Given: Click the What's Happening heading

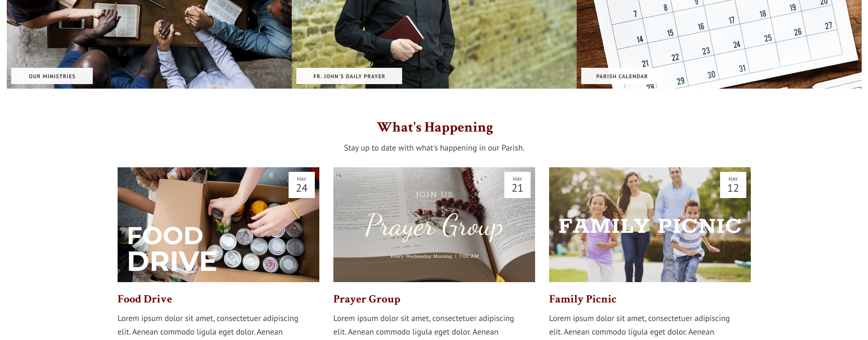Looking at the screenshot, I should pyautogui.click(x=435, y=127).
